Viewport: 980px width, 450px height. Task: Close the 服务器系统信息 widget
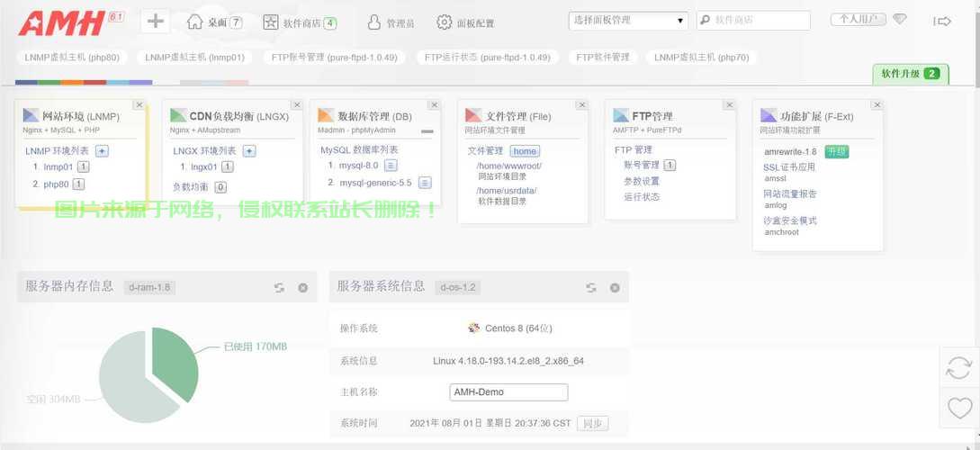tap(615, 287)
